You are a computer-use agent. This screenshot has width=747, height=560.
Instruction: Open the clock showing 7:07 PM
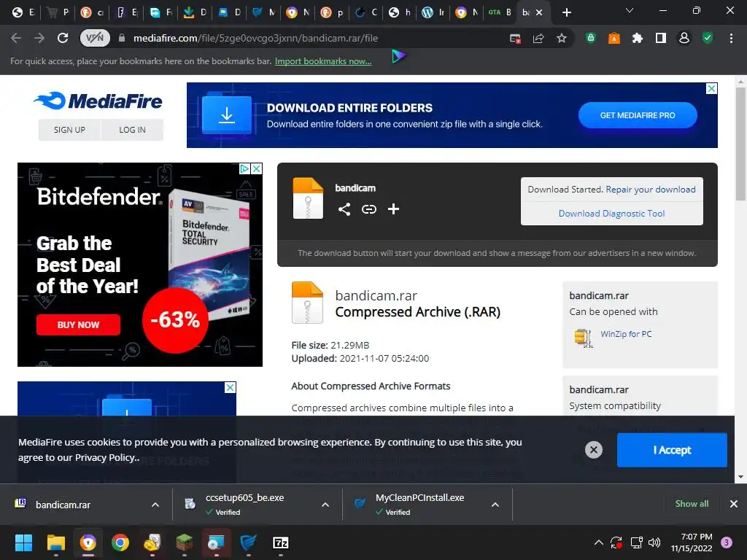[692, 542]
